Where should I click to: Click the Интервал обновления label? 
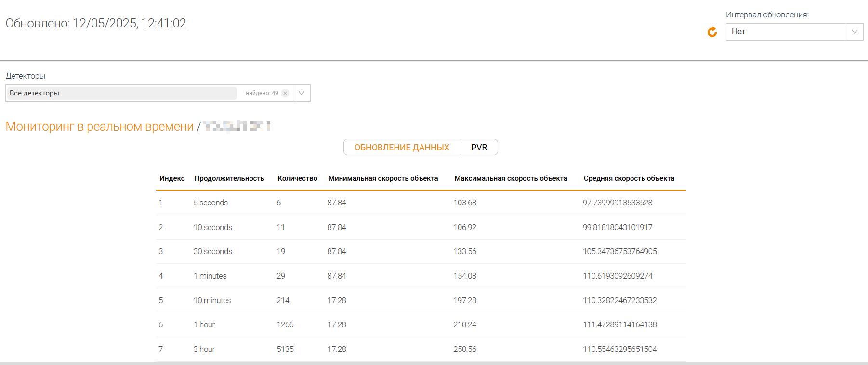click(x=767, y=14)
